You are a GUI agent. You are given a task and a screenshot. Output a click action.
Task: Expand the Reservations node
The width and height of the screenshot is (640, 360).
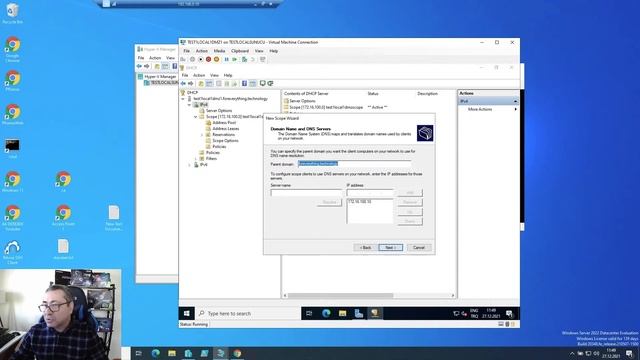click(x=202, y=135)
